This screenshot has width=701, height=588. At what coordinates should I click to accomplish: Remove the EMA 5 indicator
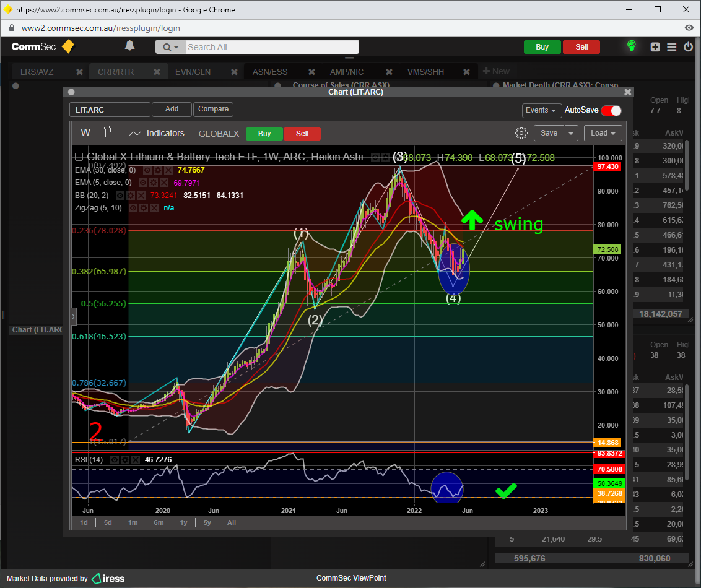pos(164,183)
